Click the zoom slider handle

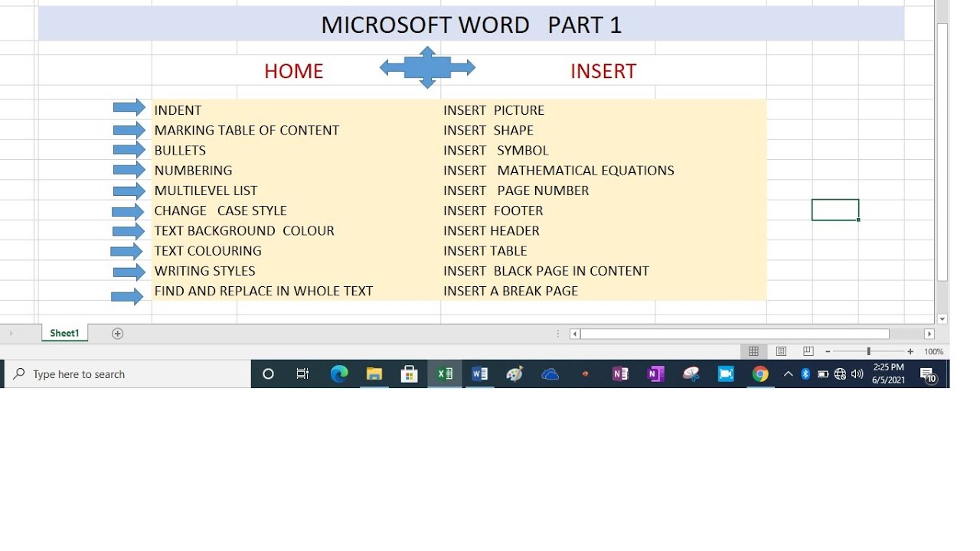[868, 352]
